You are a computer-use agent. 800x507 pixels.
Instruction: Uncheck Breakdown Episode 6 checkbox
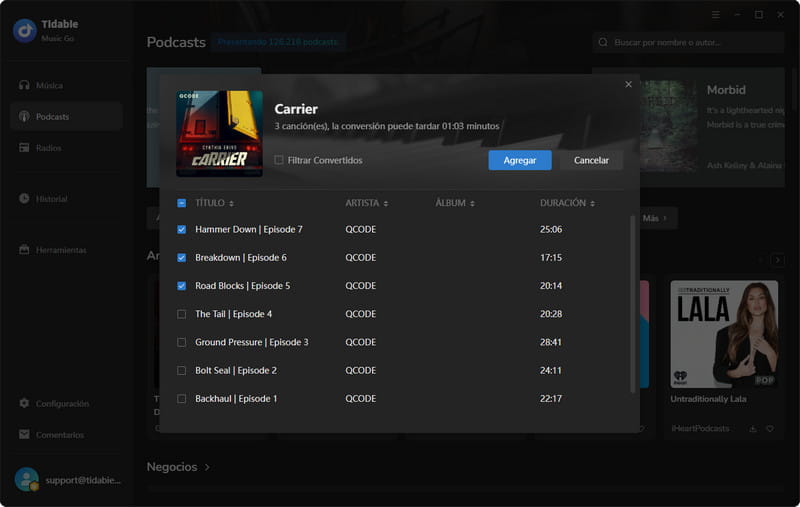click(182, 258)
